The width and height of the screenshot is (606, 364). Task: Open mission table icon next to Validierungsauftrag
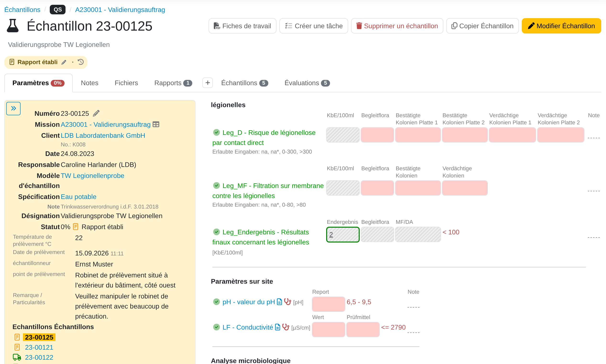point(156,124)
